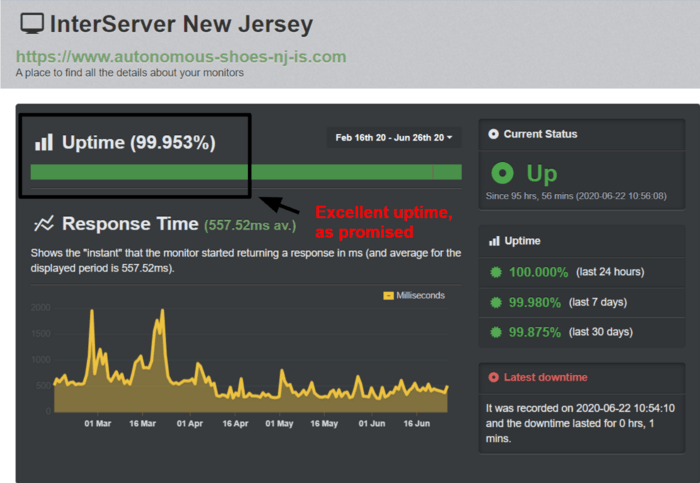700x483 pixels.
Task: Click the Since 95 hrs, 56 mins status text
Action: 576,196
